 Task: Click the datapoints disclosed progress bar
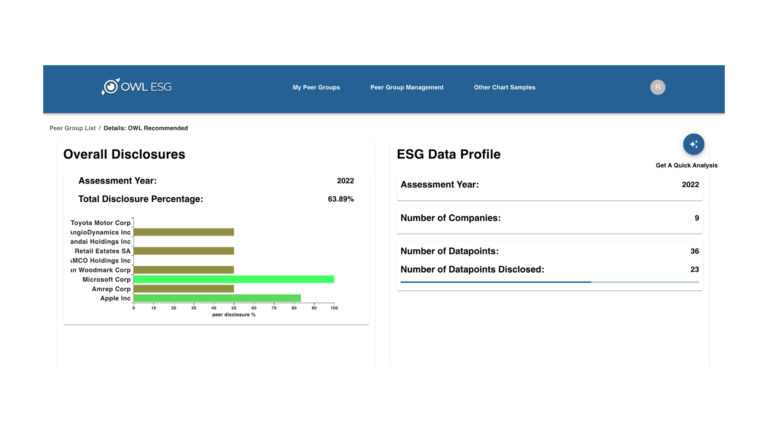point(549,282)
